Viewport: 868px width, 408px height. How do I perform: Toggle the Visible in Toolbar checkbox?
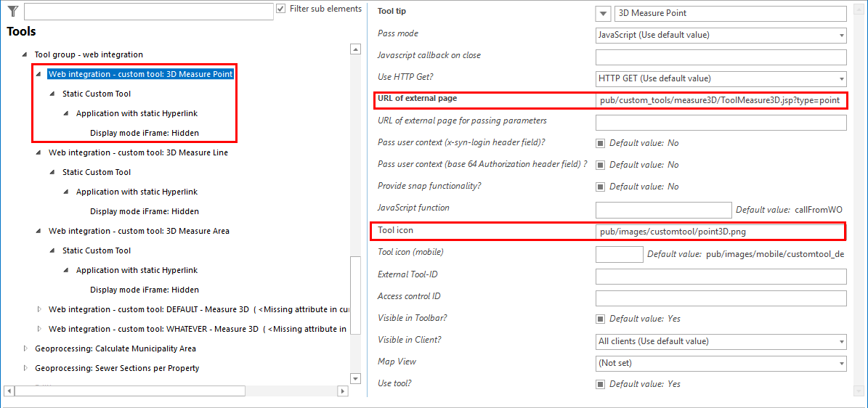coord(600,319)
